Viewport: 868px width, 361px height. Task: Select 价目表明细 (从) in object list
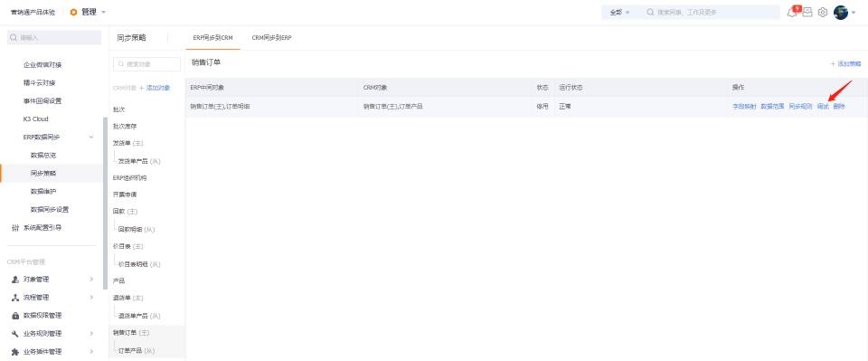pyautogui.click(x=139, y=264)
